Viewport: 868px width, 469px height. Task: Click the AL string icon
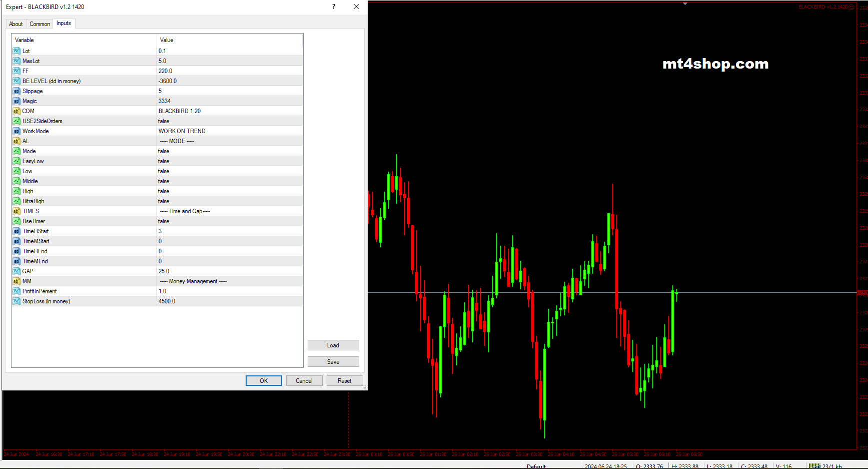[x=17, y=141]
